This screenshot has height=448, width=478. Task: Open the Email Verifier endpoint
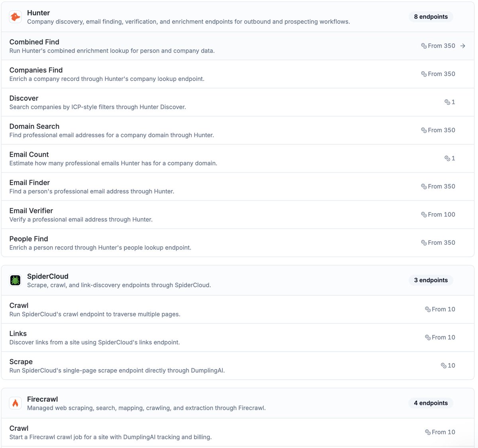coord(238,214)
